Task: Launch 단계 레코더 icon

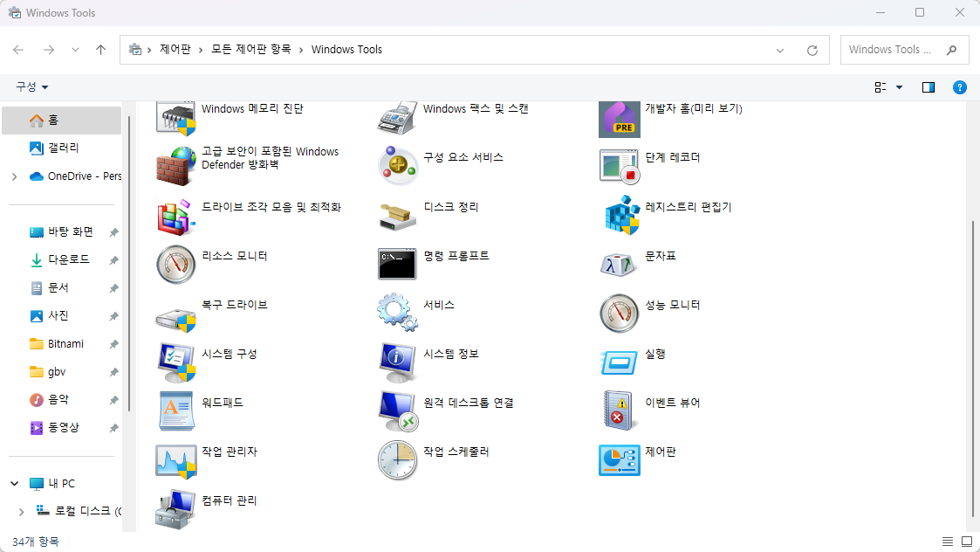Action: (620, 166)
